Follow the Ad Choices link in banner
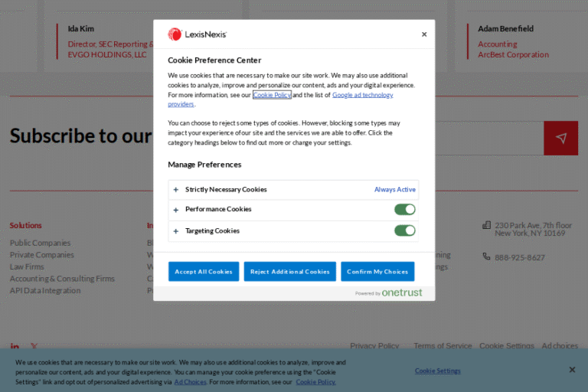This screenshot has width=588, height=392. (x=190, y=381)
